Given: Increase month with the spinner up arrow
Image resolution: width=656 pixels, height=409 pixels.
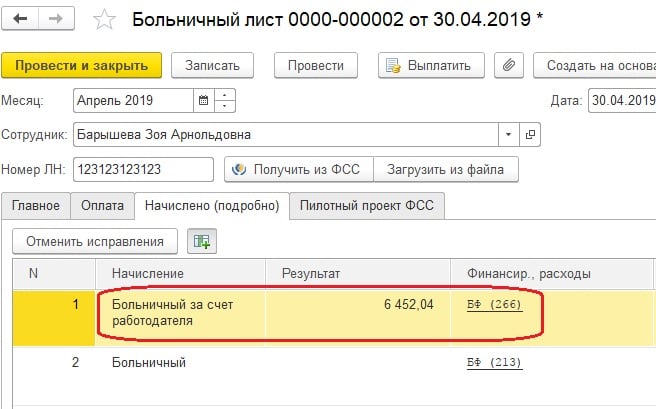Looking at the screenshot, I should coord(226,95).
